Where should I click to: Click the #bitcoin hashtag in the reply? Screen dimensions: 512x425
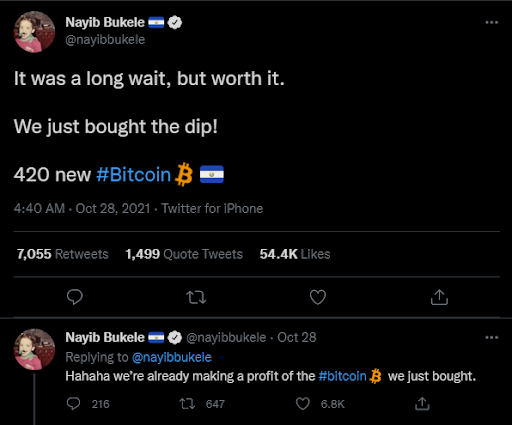342,376
